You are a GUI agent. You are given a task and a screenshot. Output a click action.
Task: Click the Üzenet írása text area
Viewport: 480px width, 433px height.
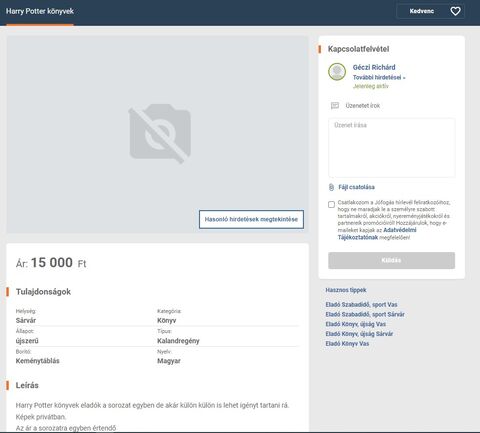392,148
